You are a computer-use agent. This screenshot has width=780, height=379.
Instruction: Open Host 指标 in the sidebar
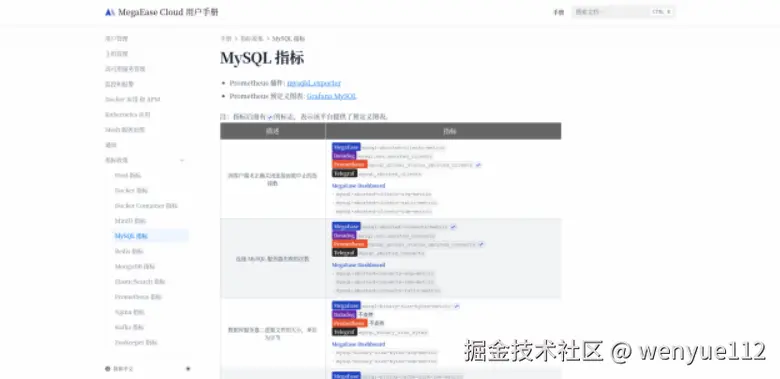pyautogui.click(x=128, y=176)
